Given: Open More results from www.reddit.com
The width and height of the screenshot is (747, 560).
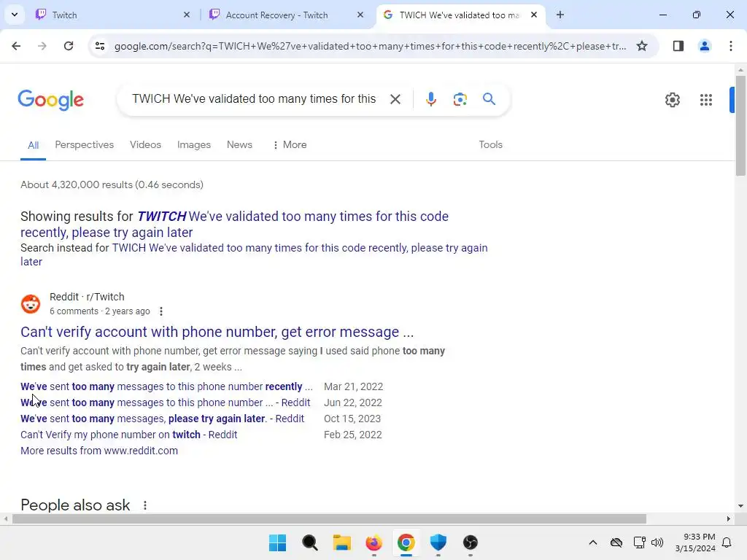Looking at the screenshot, I should point(99,451).
